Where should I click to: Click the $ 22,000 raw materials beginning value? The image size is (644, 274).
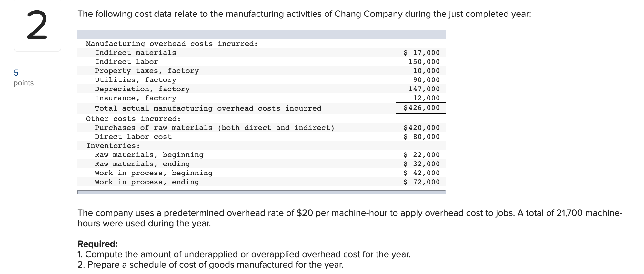(422, 155)
